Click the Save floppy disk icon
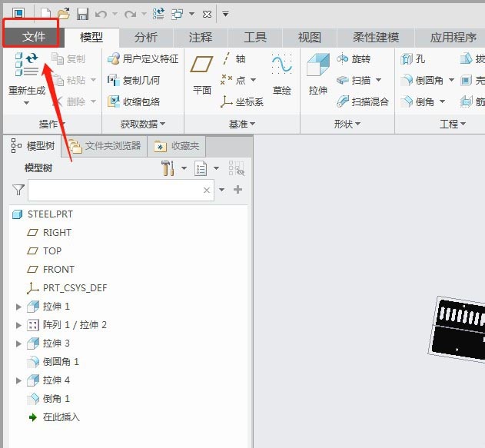Image resolution: width=485 pixels, height=448 pixels. point(82,14)
